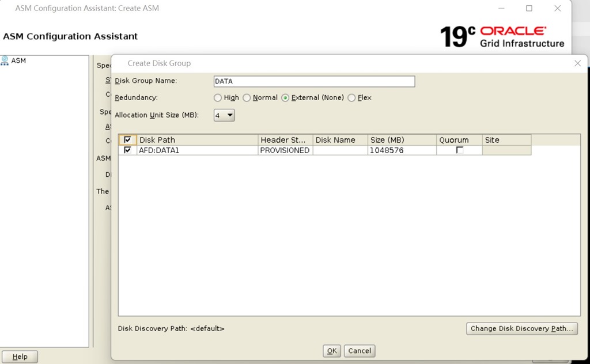Choose External (None) redundancy option
Viewport: 590px width, 364px height.
pos(285,98)
